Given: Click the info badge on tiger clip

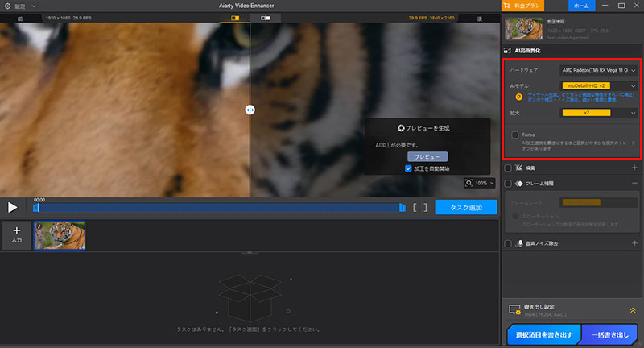Looking at the screenshot, I should [x=39, y=226].
